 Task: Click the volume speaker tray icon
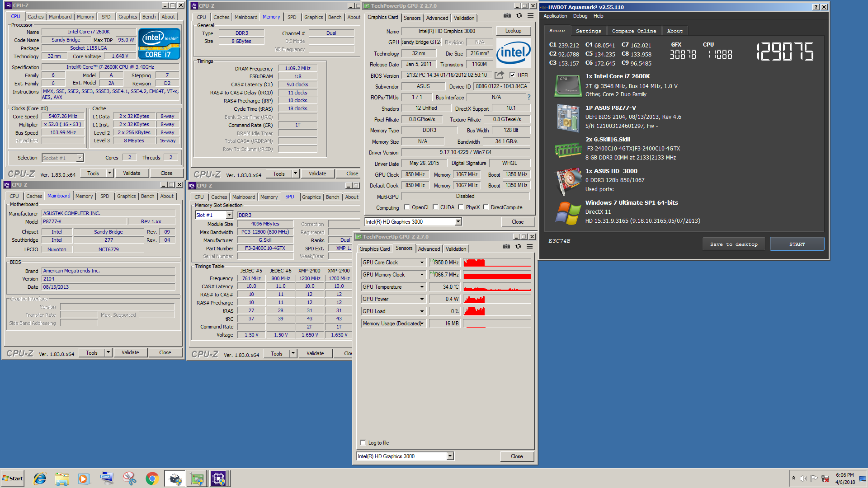click(803, 479)
